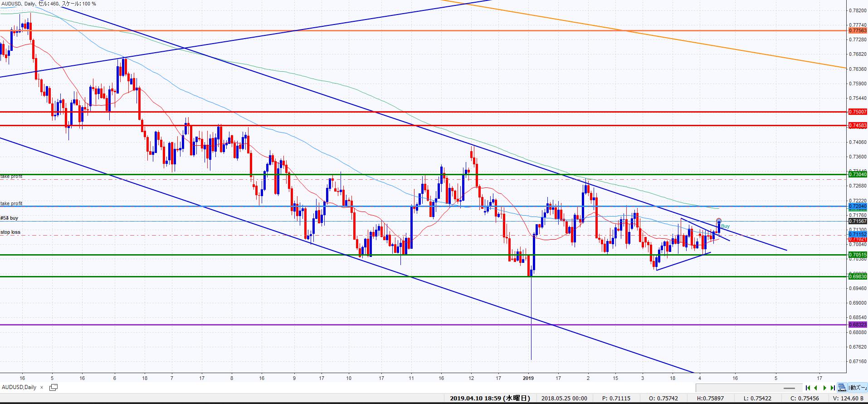Close the AUDUSD,Daily chart tab

coord(42,387)
